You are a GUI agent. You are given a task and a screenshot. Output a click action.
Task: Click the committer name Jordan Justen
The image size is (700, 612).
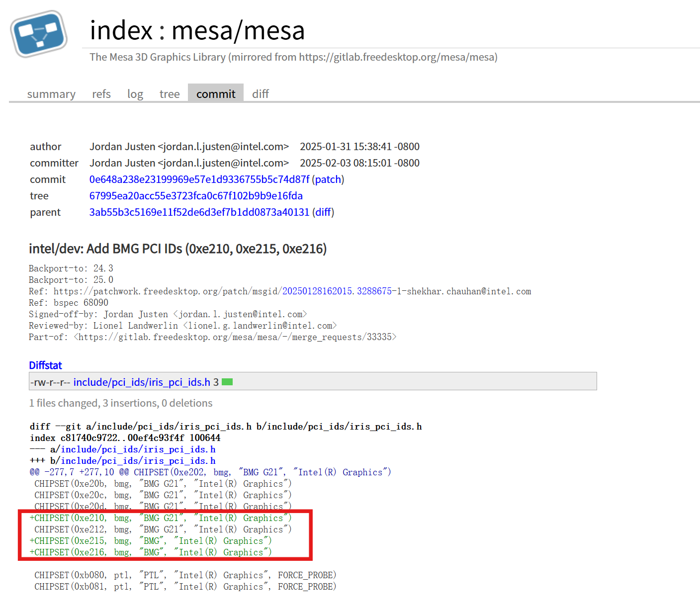point(189,163)
